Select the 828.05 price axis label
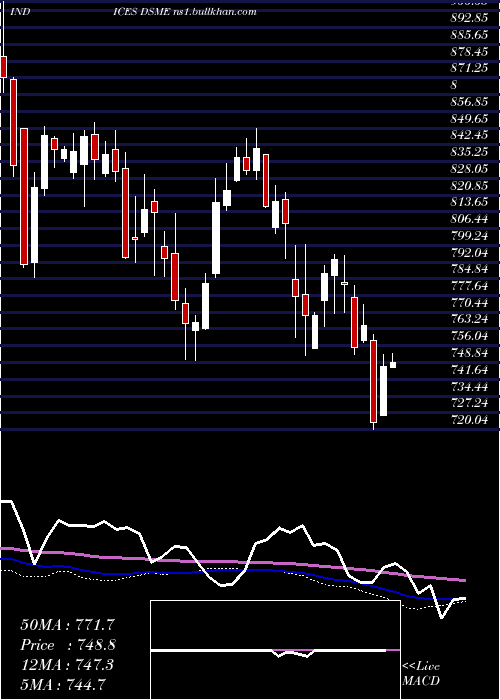500x700 pixels. [469, 169]
